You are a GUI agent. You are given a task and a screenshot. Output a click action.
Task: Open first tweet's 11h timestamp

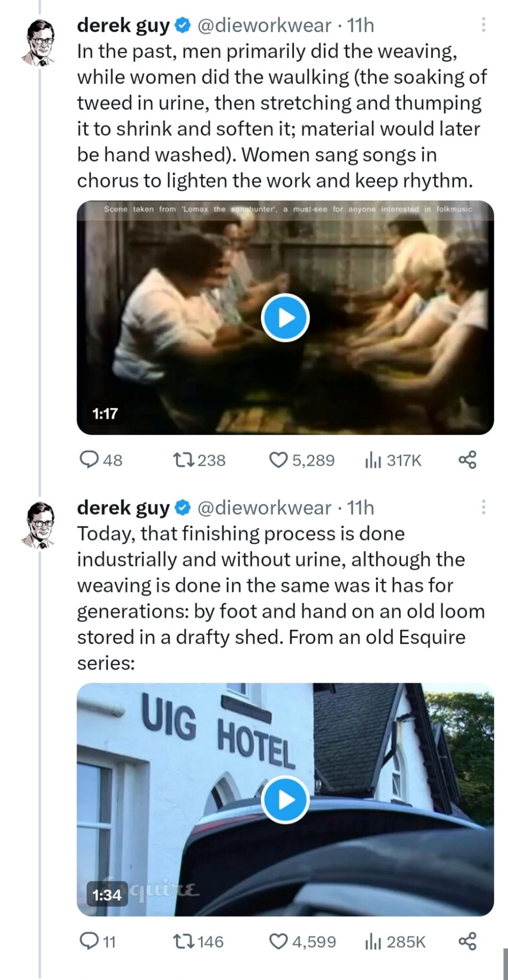[360, 25]
